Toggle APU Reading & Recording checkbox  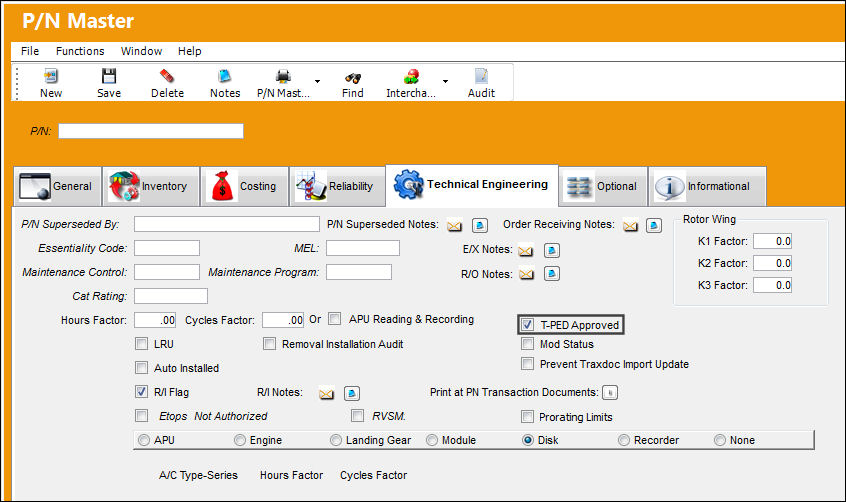335,318
